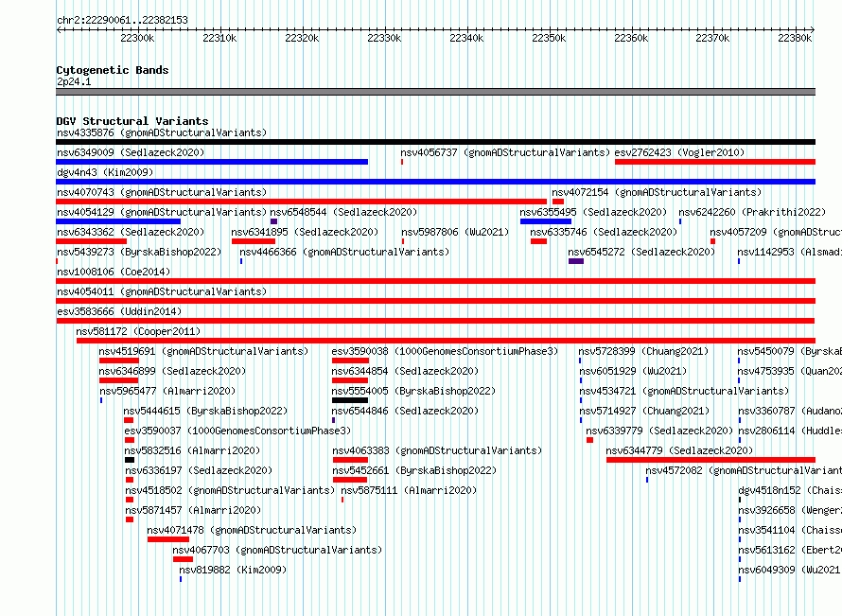
Task: Click the red nsv581172 variant bar
Action: click(x=447, y=341)
